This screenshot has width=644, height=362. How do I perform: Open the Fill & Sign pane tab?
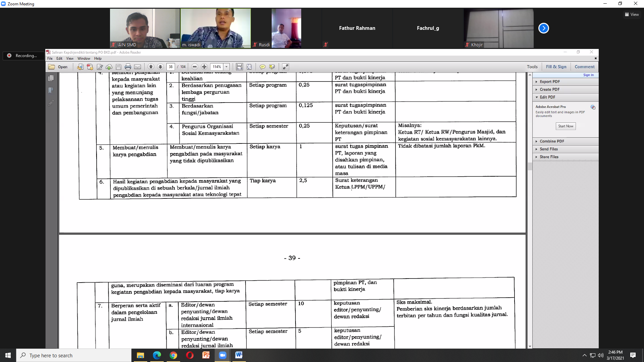[x=556, y=67]
